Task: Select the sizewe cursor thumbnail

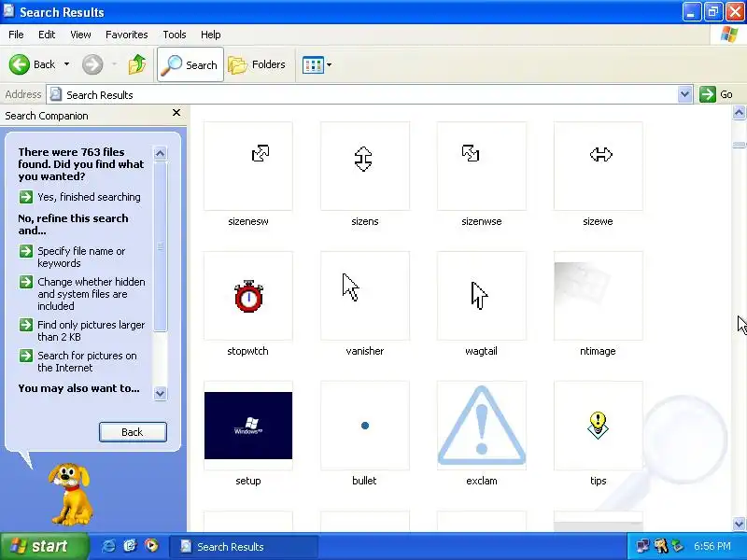Action: [599, 166]
